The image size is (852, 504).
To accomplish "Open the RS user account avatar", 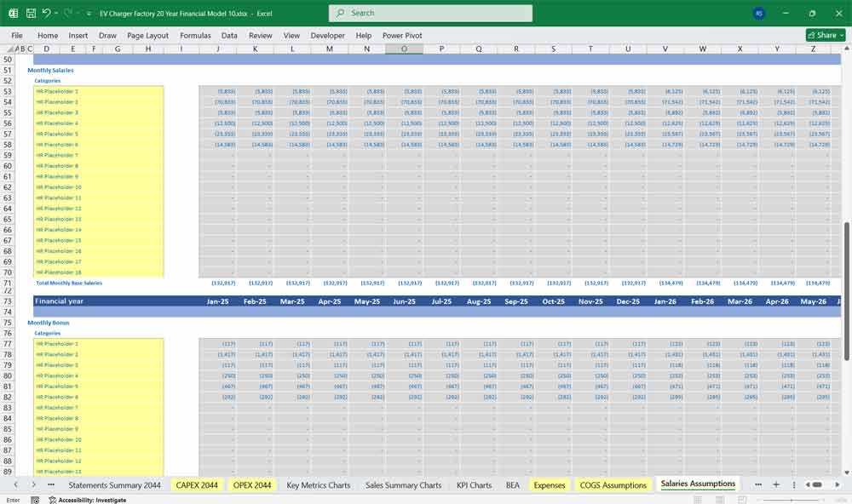I will click(759, 14).
